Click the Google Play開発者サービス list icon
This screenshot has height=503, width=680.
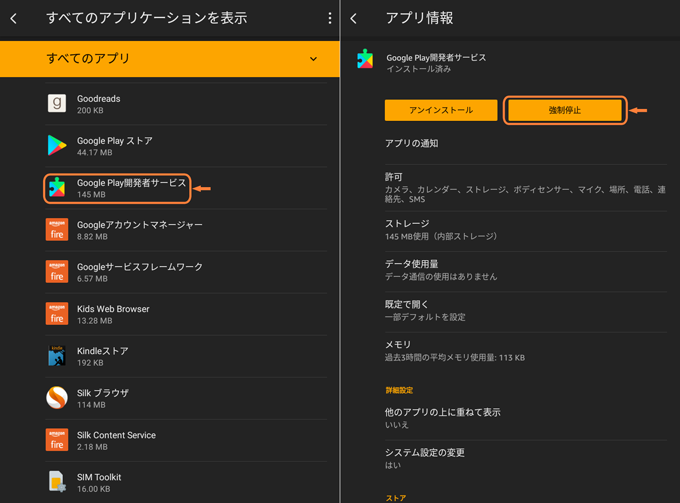coord(57,187)
